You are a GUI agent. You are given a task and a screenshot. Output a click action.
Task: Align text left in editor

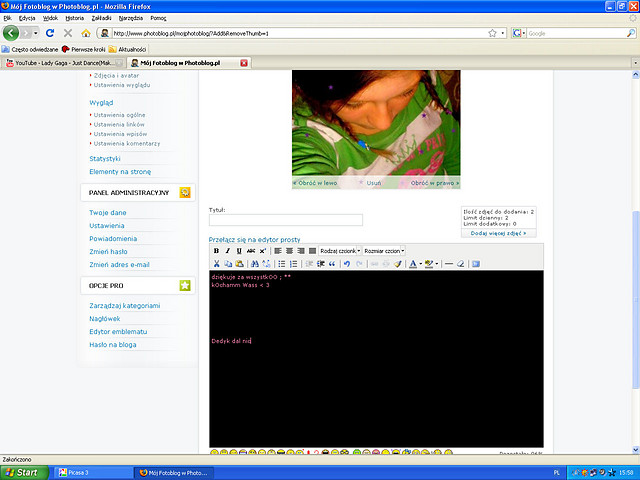[x=278, y=251]
